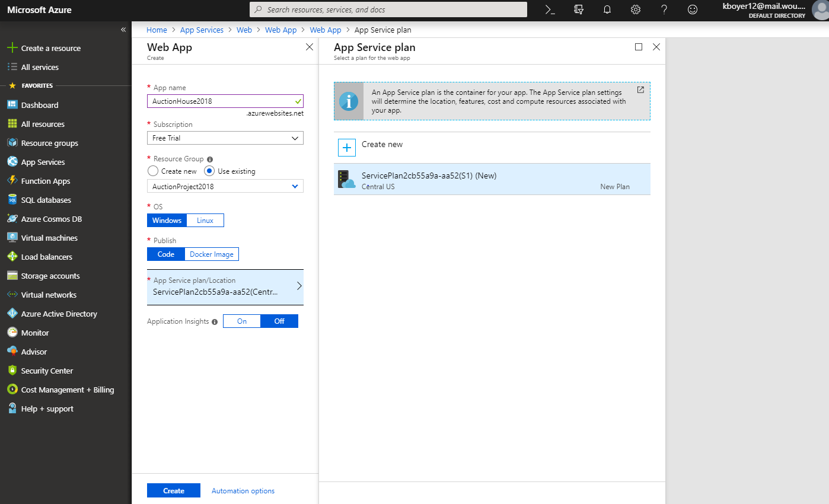Click the Security Center shield icon
This screenshot has height=504, width=829.
pyautogui.click(x=12, y=371)
